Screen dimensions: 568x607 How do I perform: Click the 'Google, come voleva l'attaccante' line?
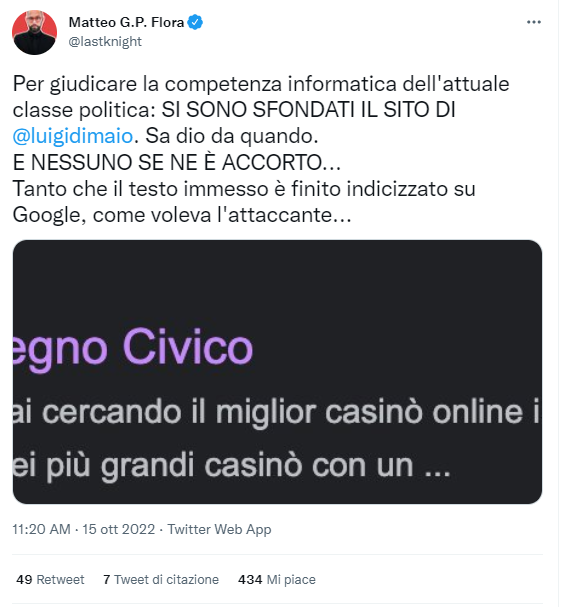[182, 215]
